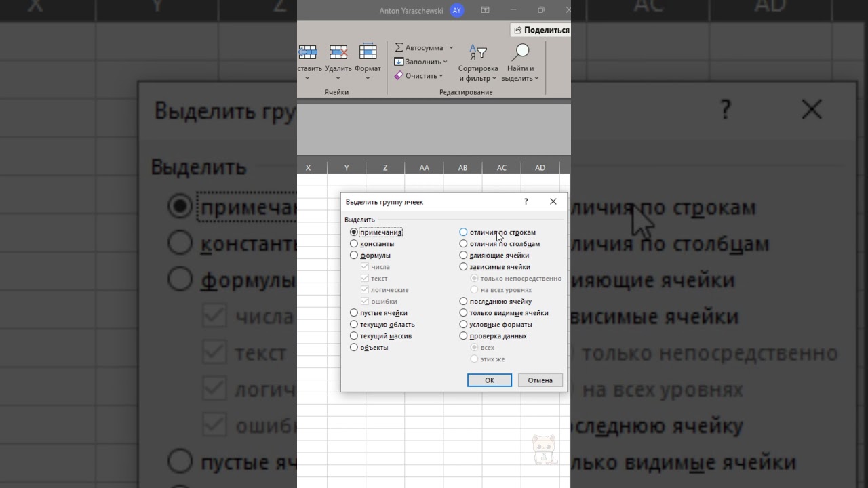Toggle the текст checkbox under формулы
Screen dimensions: 868x488
[x=365, y=279]
